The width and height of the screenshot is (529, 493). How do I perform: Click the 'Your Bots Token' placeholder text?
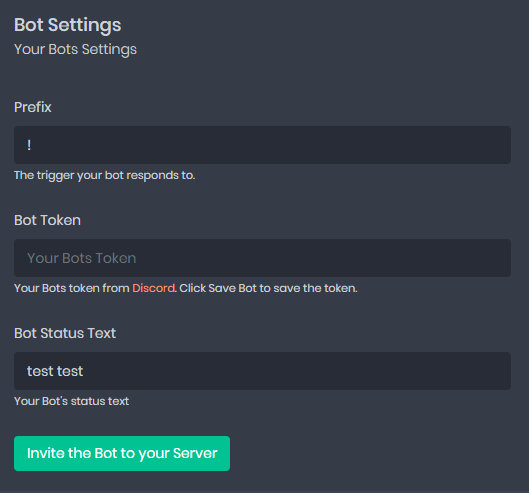(x=82, y=258)
